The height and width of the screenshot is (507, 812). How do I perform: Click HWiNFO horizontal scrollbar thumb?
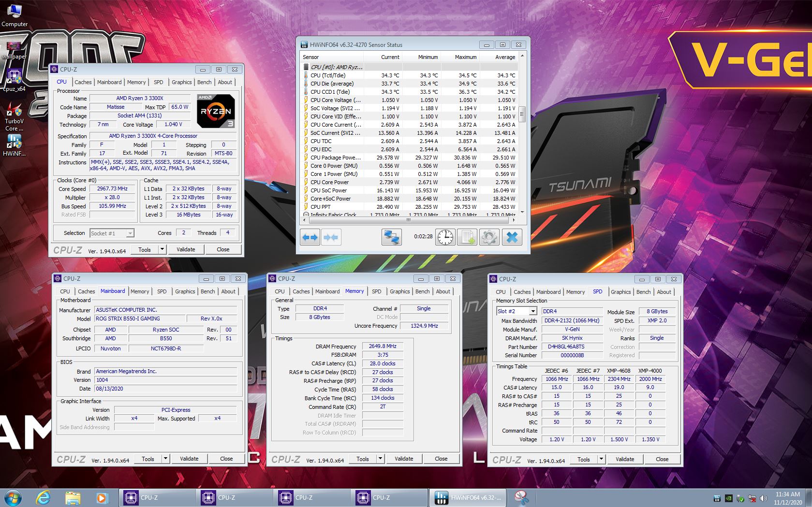pyautogui.click(x=409, y=220)
